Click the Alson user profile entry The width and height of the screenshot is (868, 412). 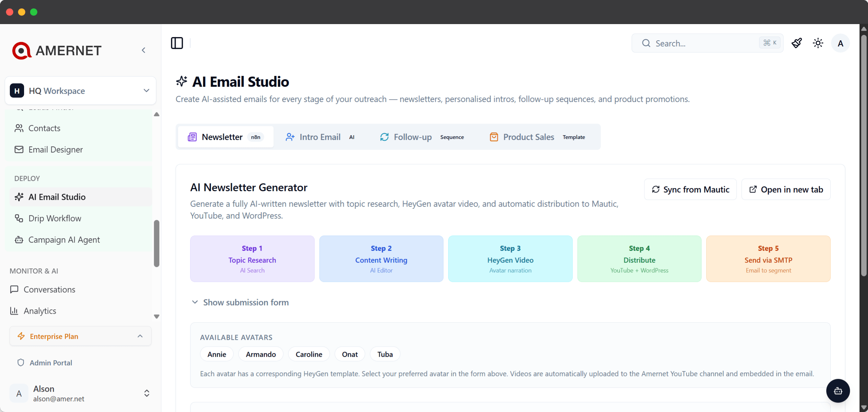[81, 393]
